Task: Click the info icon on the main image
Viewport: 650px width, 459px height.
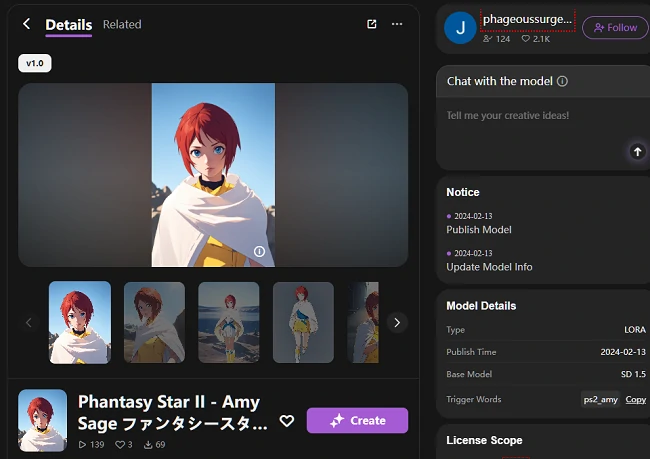Action: click(x=260, y=251)
